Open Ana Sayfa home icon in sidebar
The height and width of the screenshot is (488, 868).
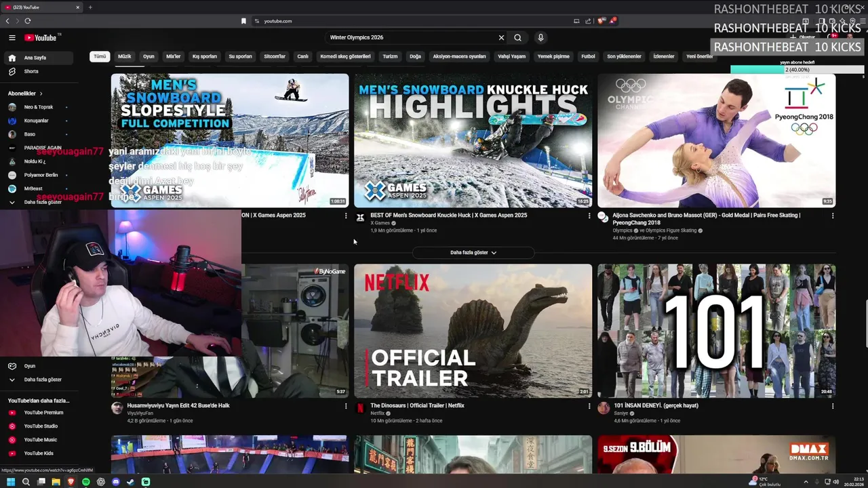pyautogui.click(x=12, y=58)
